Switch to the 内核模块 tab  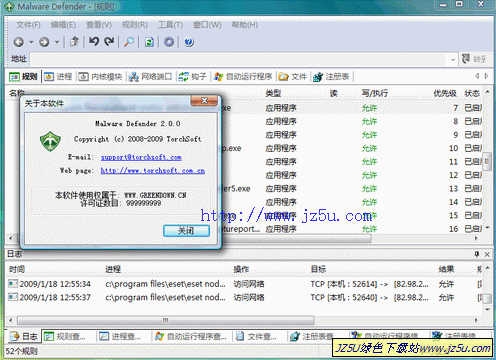coord(100,77)
